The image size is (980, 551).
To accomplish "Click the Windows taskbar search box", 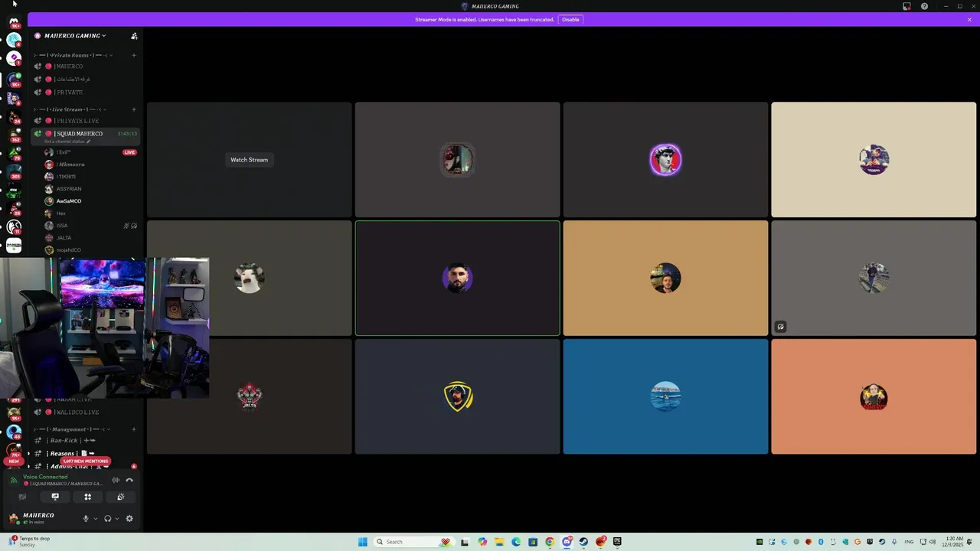I will (413, 542).
